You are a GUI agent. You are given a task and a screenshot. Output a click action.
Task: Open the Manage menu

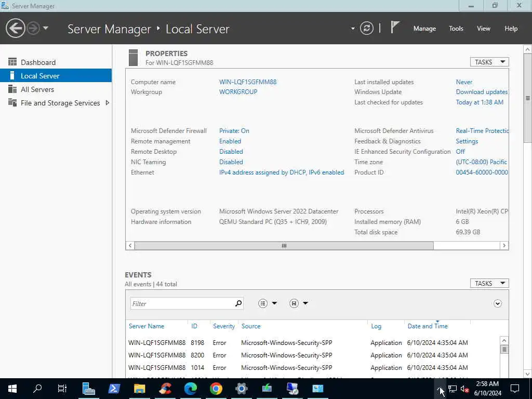tap(424, 29)
